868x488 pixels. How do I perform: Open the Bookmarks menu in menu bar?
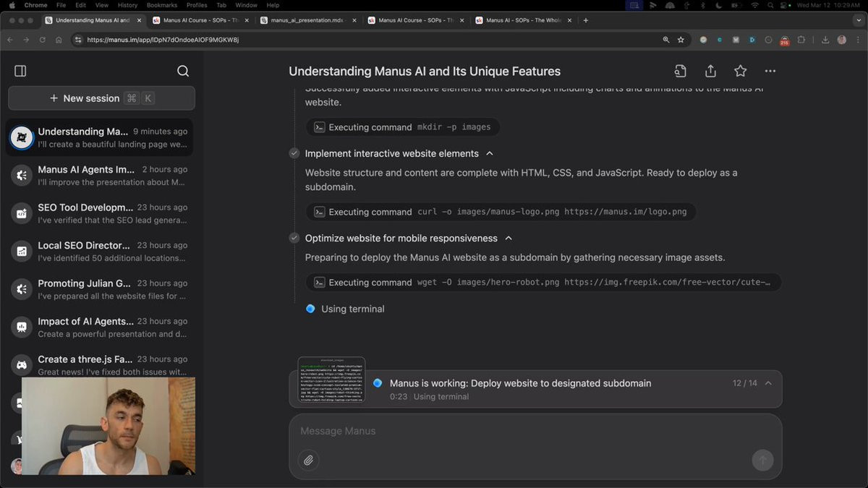(x=161, y=5)
